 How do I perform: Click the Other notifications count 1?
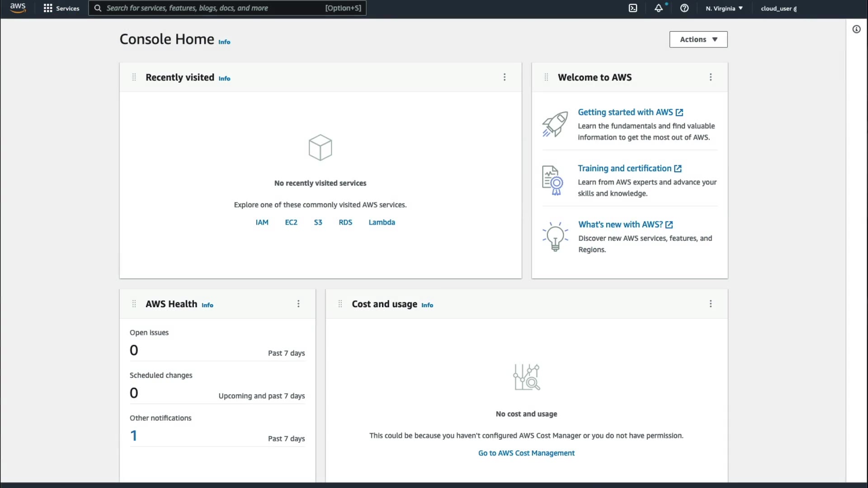(x=134, y=436)
